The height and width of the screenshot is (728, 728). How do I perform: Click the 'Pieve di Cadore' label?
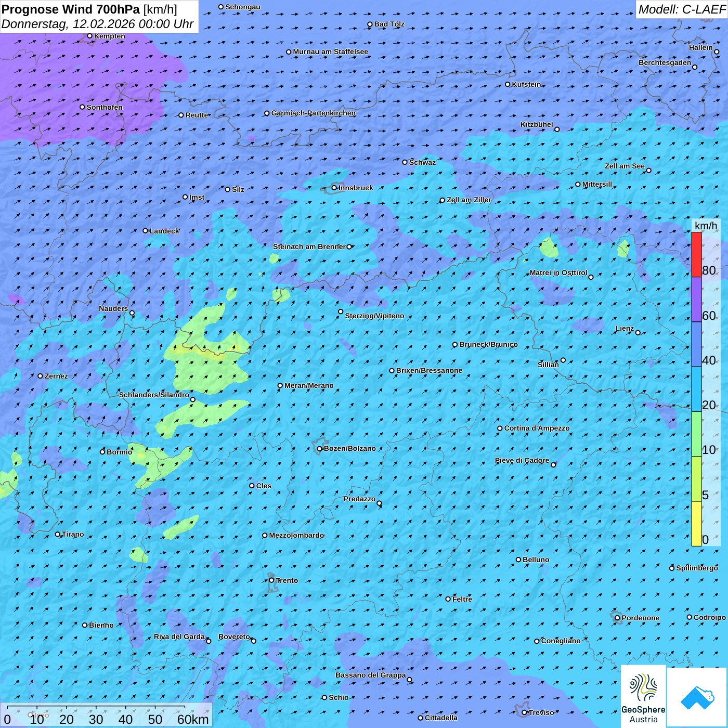pos(522,460)
